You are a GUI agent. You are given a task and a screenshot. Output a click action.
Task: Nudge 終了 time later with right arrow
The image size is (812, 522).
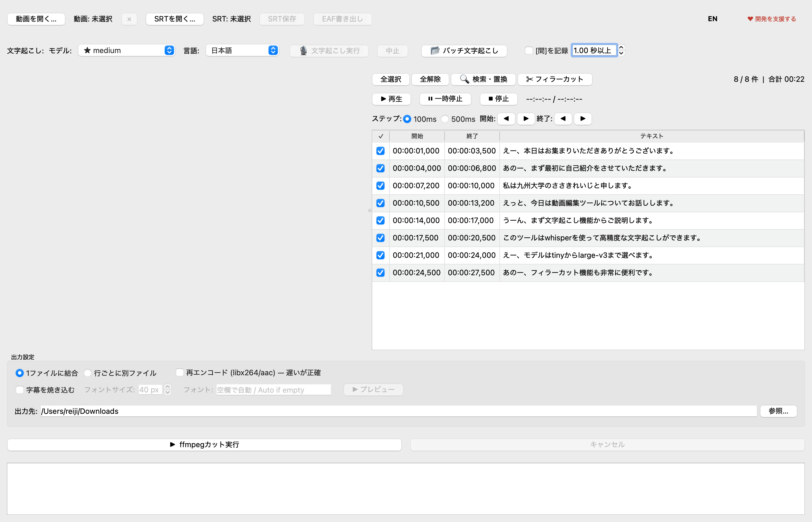[x=583, y=119]
